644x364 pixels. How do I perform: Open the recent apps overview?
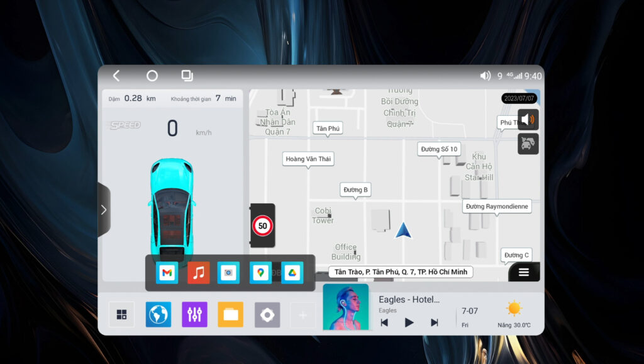click(x=187, y=76)
